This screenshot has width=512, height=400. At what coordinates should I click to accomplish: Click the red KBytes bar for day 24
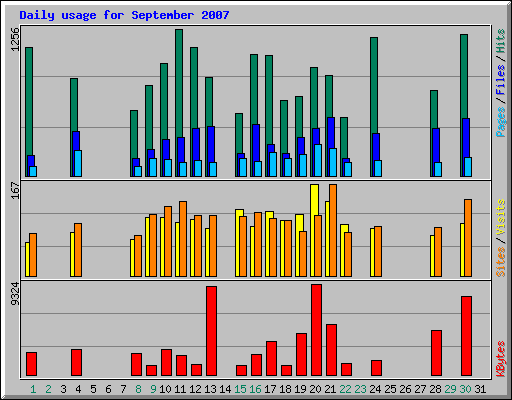coord(376,368)
